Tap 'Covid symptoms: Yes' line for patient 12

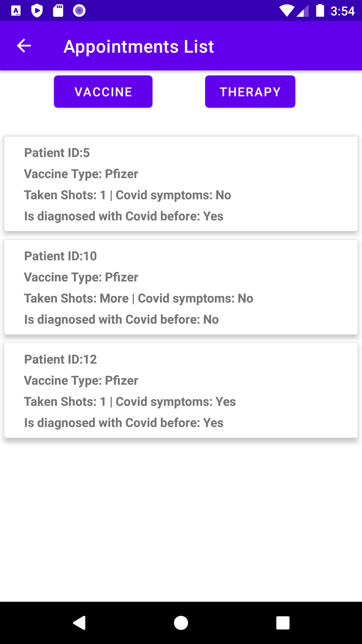[x=176, y=402]
